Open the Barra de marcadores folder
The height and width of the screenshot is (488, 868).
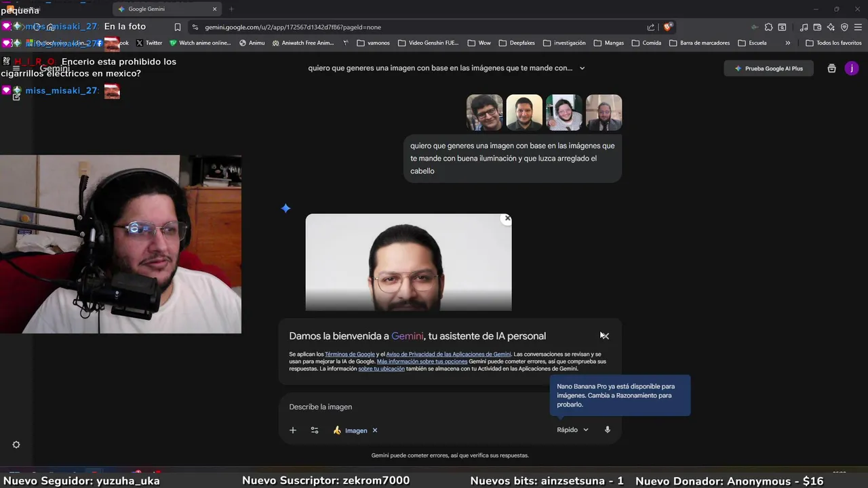point(700,43)
